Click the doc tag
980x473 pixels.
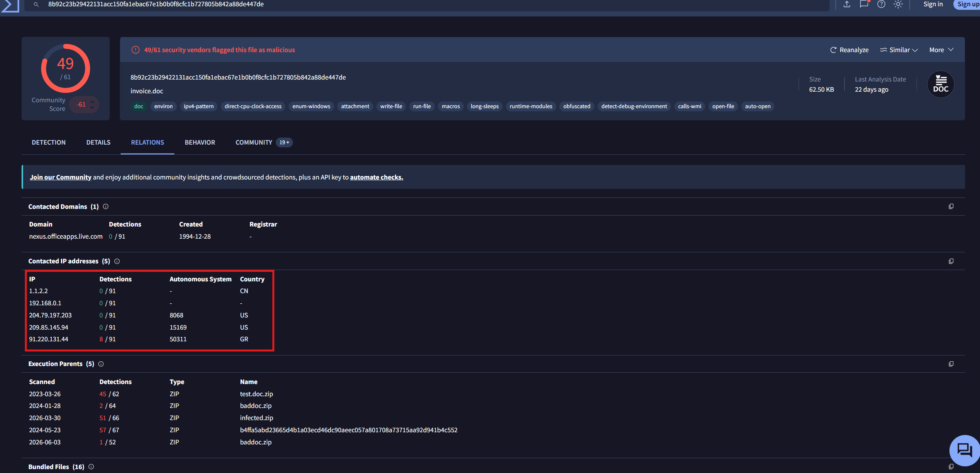139,106
